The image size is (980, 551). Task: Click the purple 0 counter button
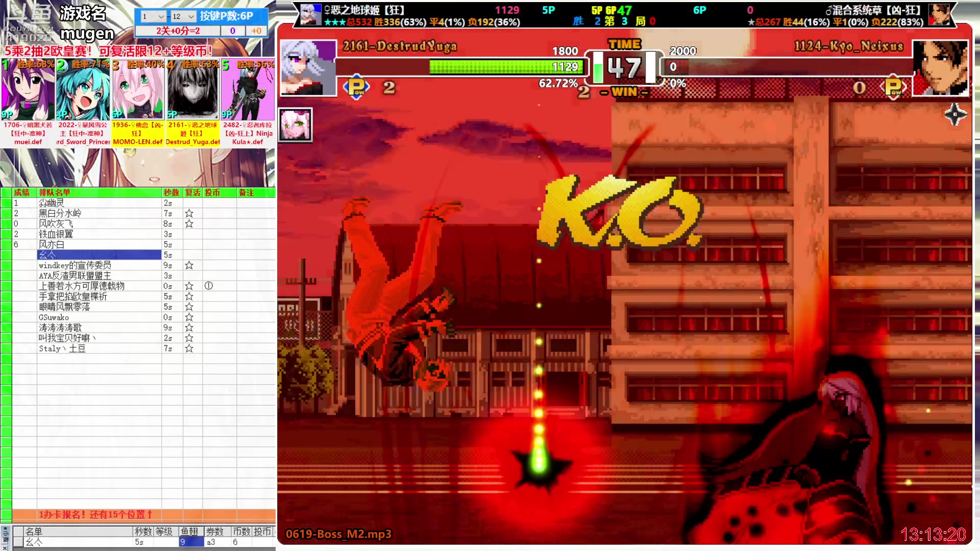(233, 31)
